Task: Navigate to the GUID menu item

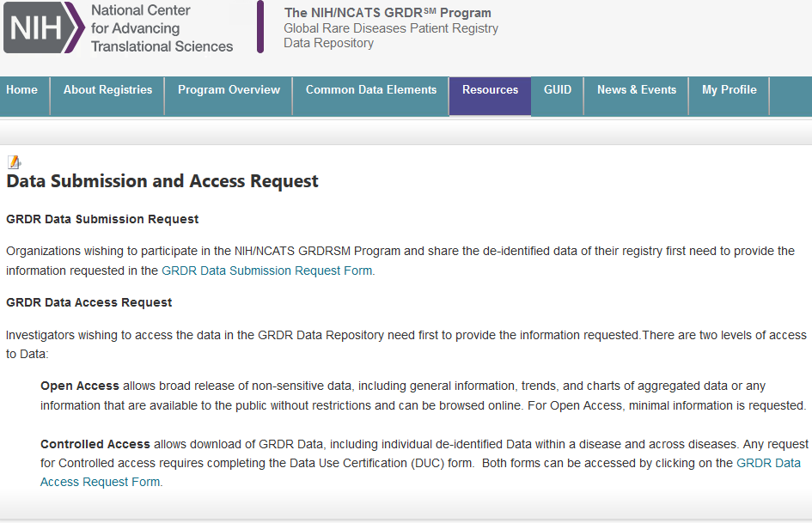Action: [557, 89]
